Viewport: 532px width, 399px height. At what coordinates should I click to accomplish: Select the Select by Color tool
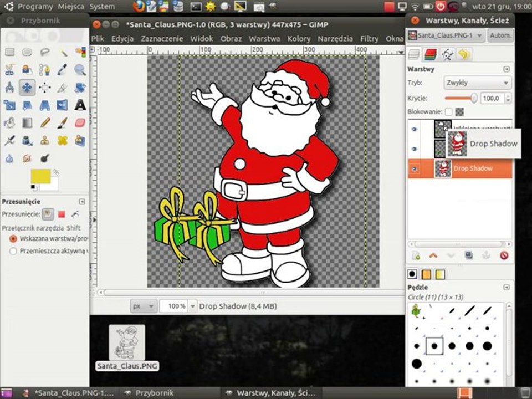pyautogui.click(x=80, y=52)
